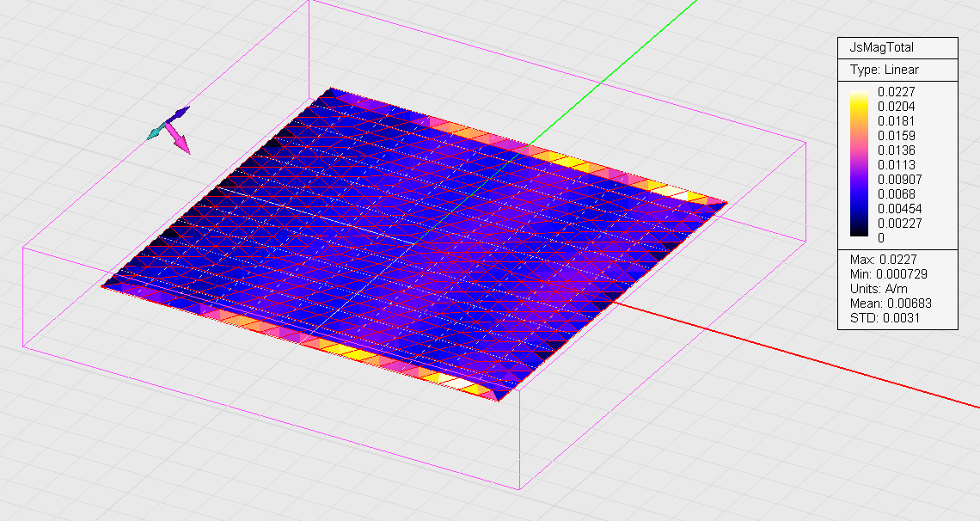Click the STD: 0.0031 statistic
Viewport: 980px width, 521px height.
[x=883, y=318]
